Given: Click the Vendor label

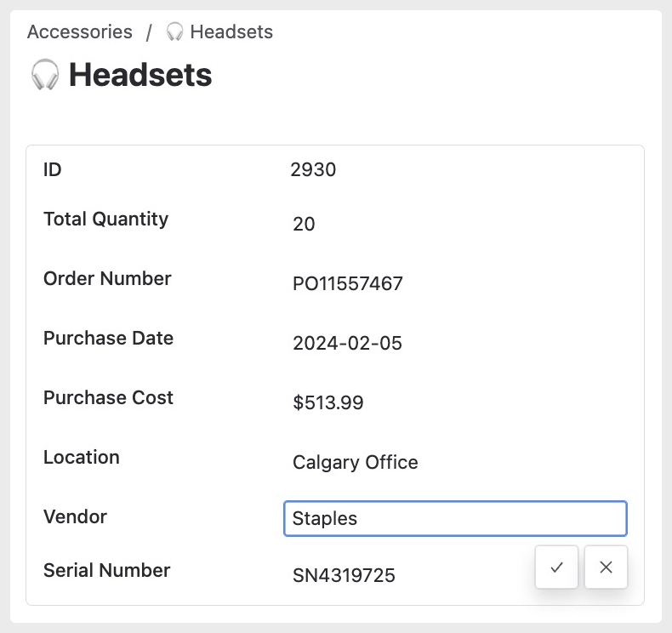Looking at the screenshot, I should point(75,516).
